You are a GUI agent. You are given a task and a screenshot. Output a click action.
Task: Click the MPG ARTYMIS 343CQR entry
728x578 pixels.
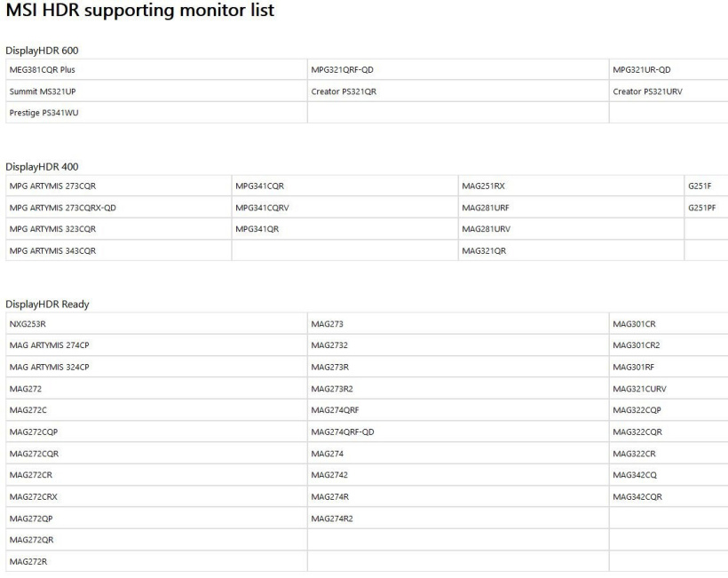coord(52,250)
